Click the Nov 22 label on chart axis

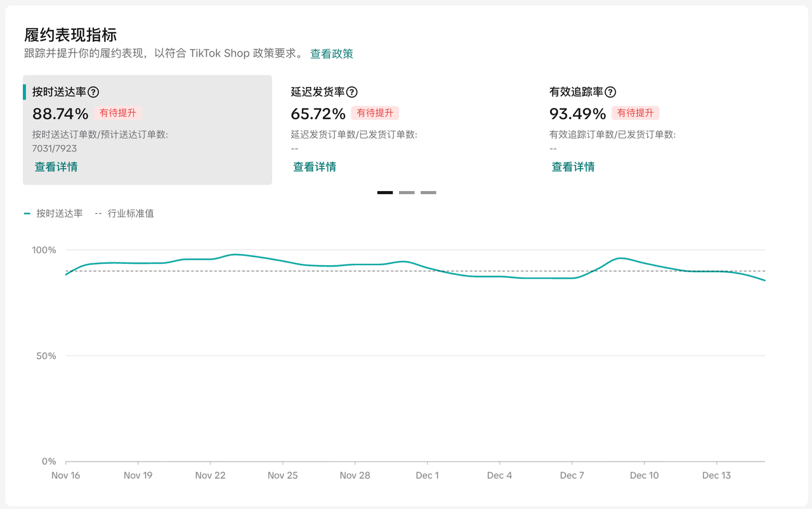coord(210,475)
